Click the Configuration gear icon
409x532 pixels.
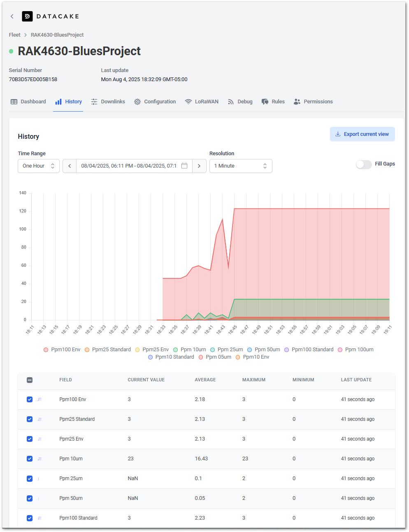click(137, 102)
